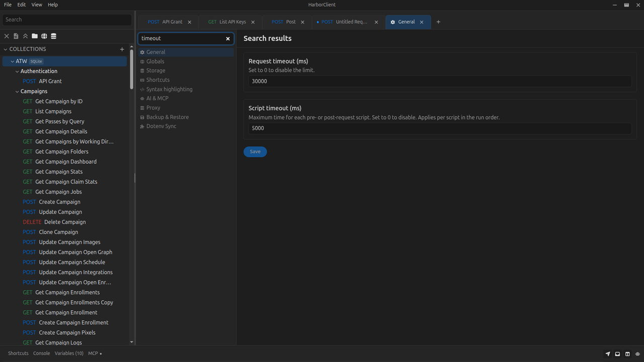
Task: Open the Edit menu
Action: pos(21,5)
